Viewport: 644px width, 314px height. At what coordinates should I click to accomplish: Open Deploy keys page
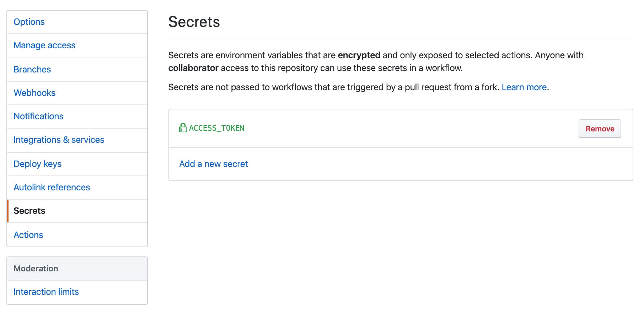(77, 164)
